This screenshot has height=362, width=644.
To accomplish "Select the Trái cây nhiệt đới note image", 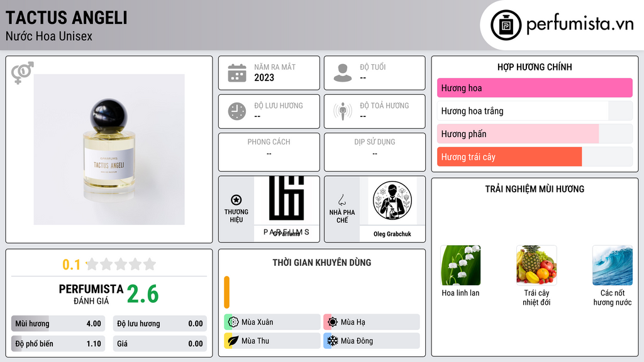I will tap(536, 265).
